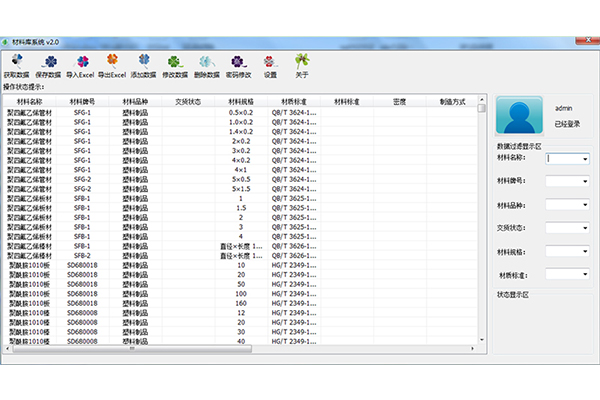Expand the 材质标准 filter dropdown
This screenshot has width=600, height=400.
(583, 276)
